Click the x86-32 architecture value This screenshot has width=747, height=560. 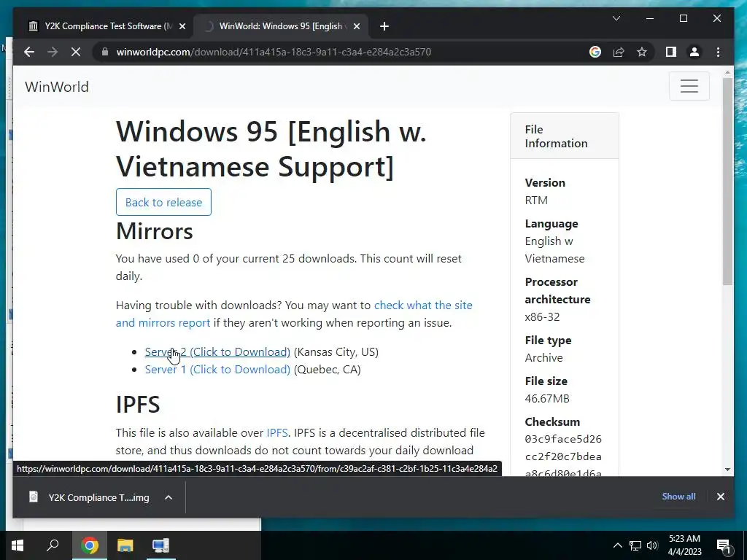(542, 316)
